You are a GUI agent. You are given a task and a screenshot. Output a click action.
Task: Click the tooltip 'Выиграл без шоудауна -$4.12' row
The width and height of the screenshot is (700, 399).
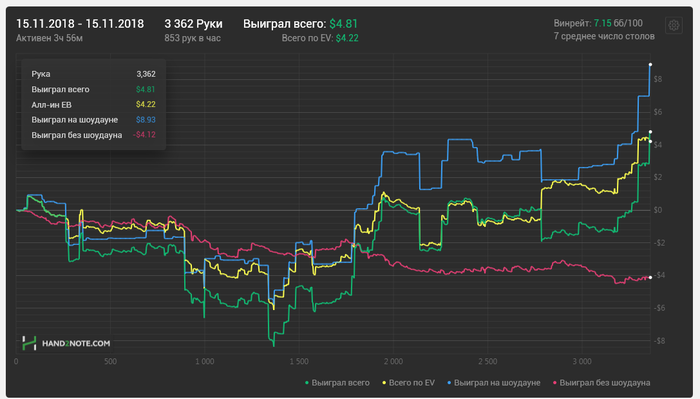pyautogui.click(x=93, y=135)
